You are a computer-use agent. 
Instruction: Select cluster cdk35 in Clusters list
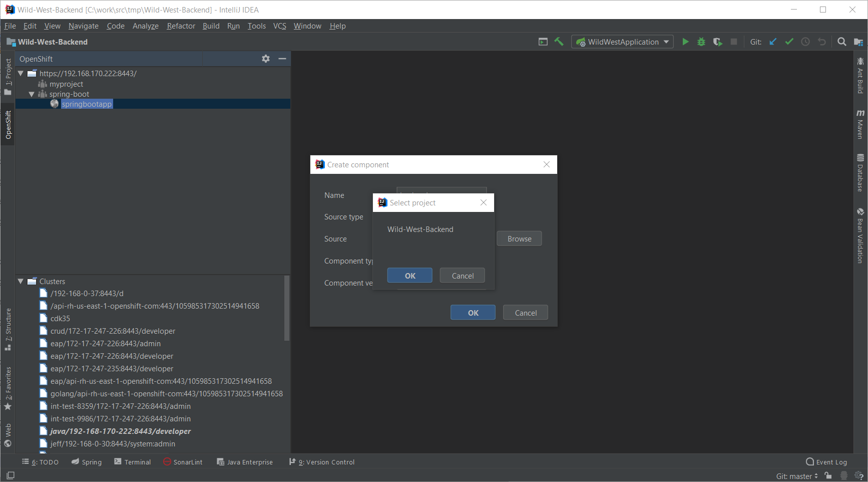pos(60,319)
